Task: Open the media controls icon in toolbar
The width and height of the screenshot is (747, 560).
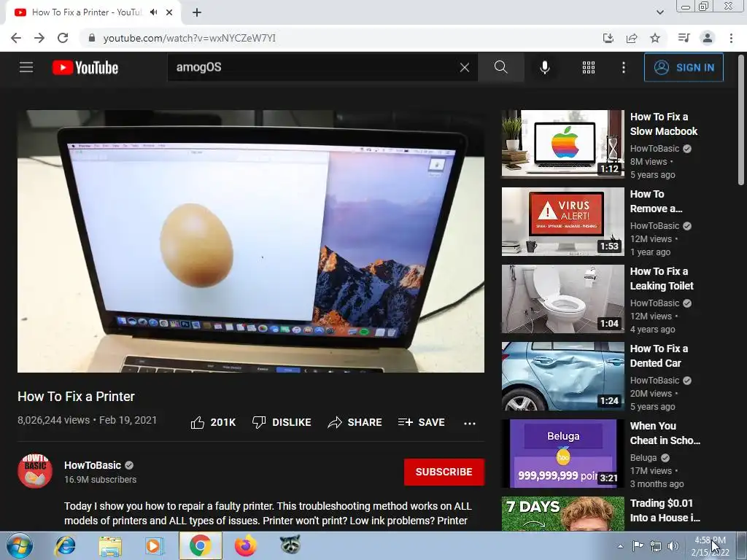Action: point(684,38)
